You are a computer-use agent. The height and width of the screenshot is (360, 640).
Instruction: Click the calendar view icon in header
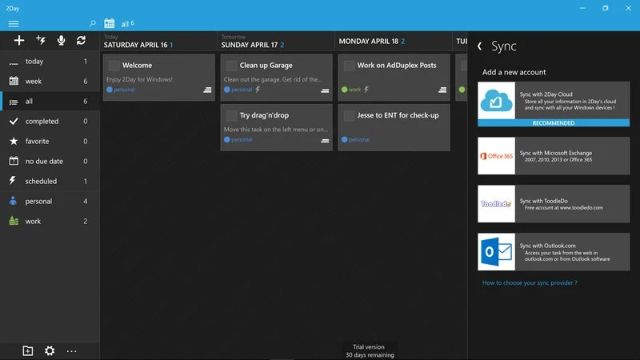109,23
